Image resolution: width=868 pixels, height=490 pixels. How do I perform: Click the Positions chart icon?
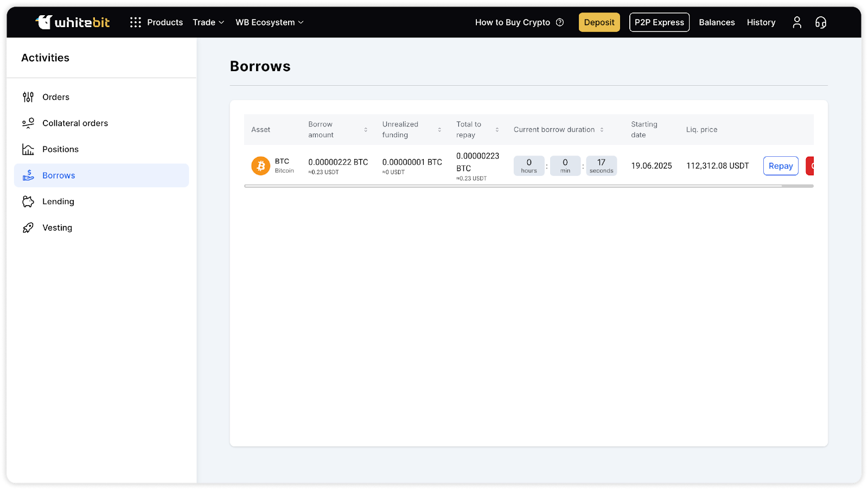coord(28,149)
